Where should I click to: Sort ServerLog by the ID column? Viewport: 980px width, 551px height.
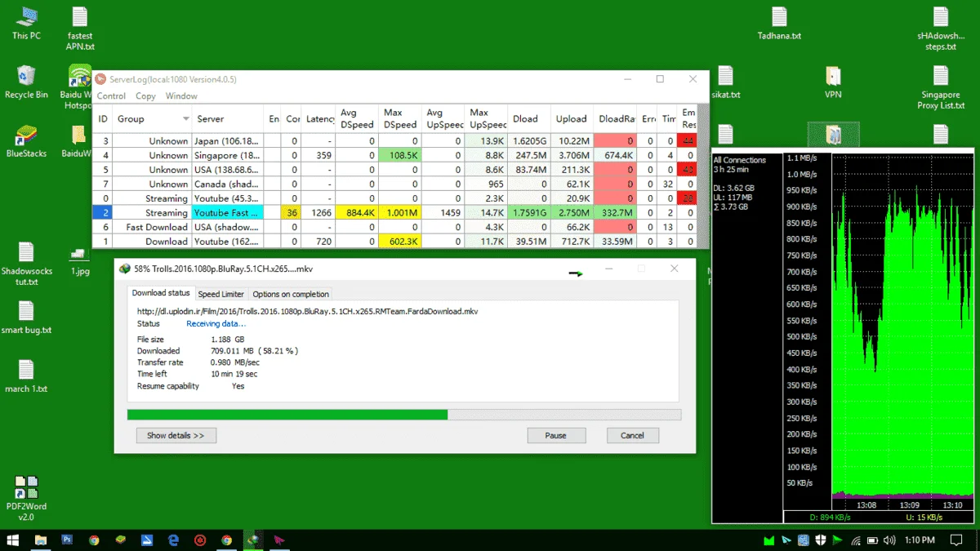[x=104, y=118]
